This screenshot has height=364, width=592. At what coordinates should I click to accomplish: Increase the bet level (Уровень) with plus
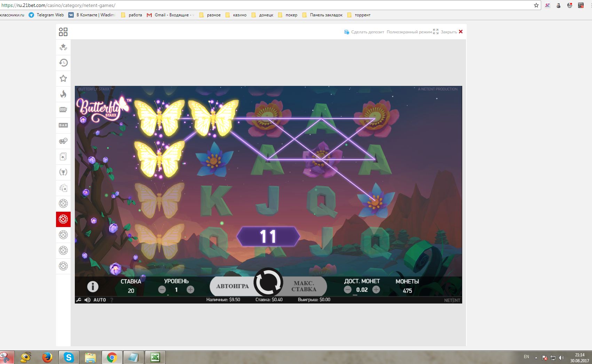190,290
